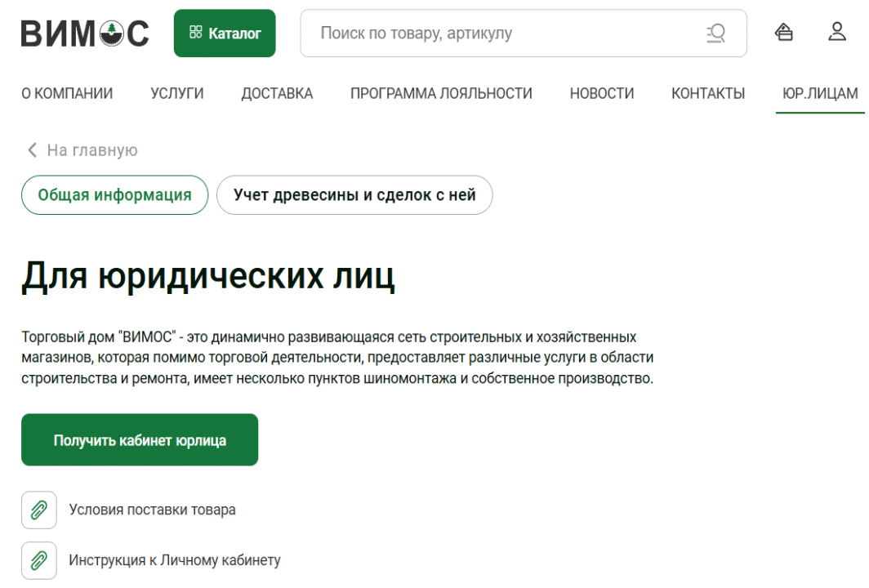Open the Каталог button
The height and width of the screenshot is (588, 869).
click(225, 33)
